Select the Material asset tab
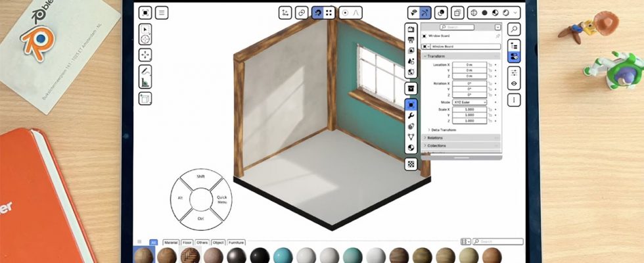Image resolution: width=644 pixels, height=263 pixels. tap(171, 243)
